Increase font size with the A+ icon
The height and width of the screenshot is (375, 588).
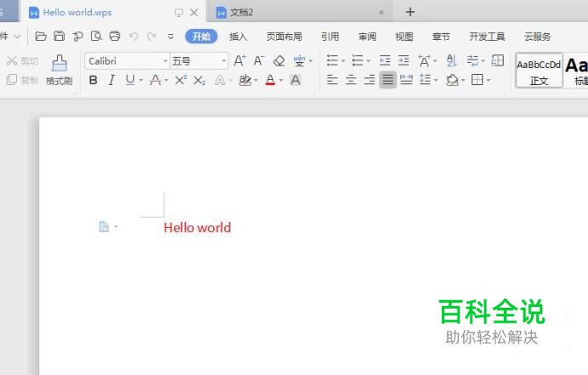(x=240, y=60)
